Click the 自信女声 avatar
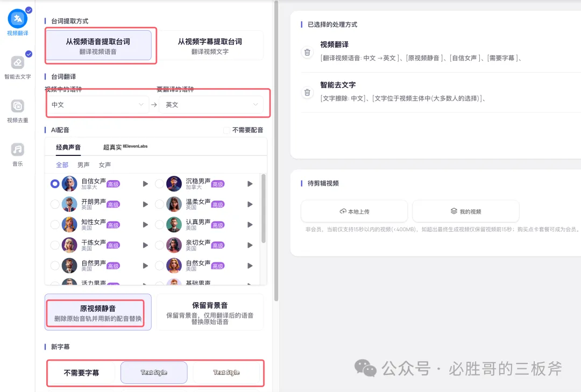581x392 pixels. [69, 184]
